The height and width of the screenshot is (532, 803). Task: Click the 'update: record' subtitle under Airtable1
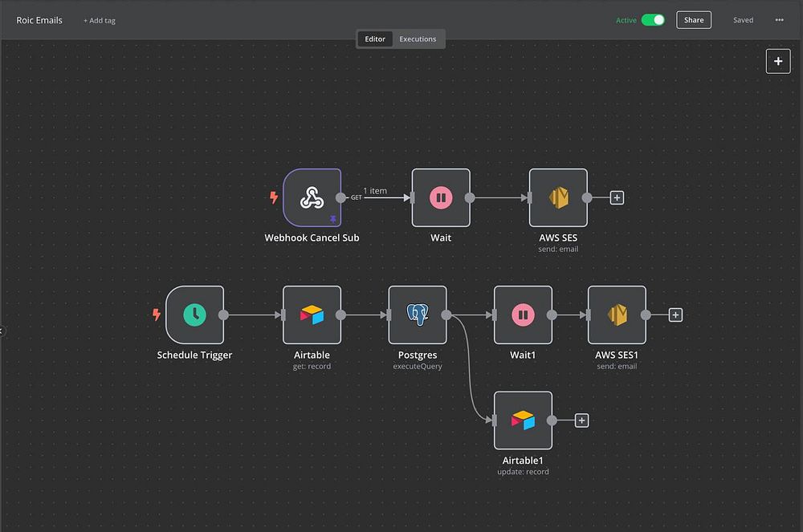(523, 472)
